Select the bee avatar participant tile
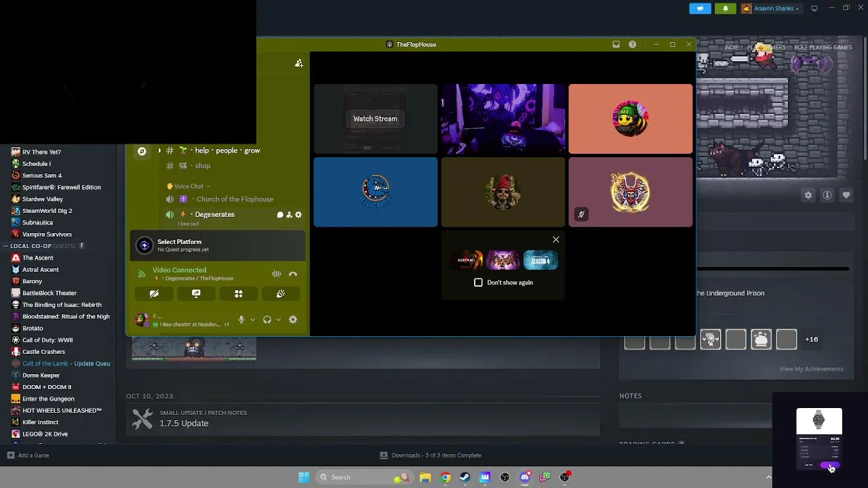868x488 pixels. pos(631,119)
